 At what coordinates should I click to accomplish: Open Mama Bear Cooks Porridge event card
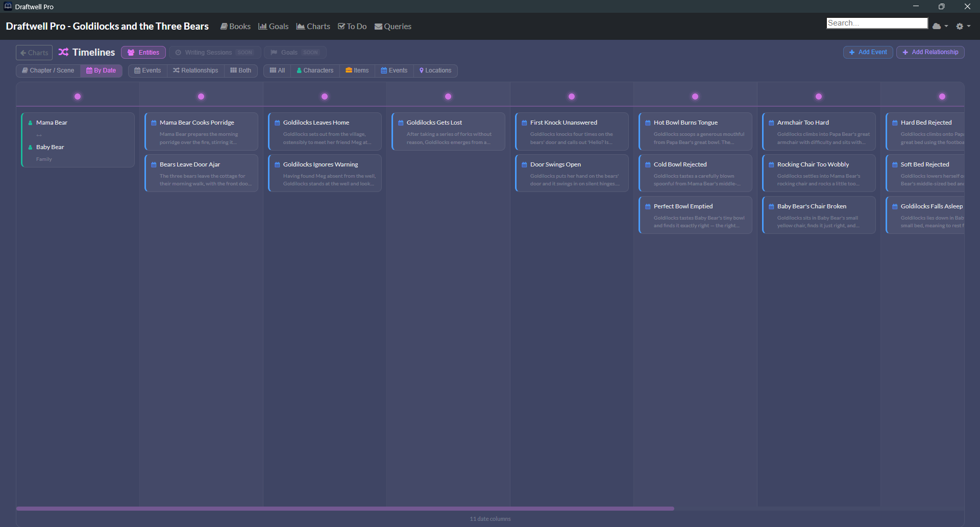coord(202,131)
